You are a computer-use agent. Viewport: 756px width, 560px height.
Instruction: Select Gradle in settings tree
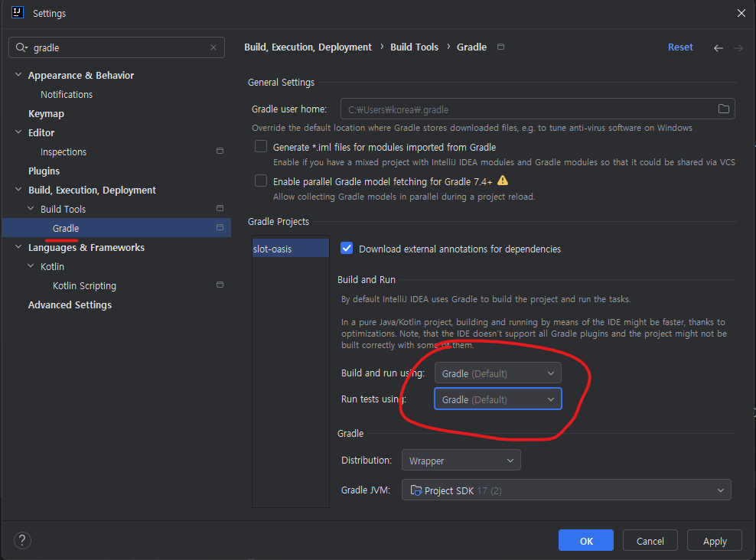click(x=116, y=228)
